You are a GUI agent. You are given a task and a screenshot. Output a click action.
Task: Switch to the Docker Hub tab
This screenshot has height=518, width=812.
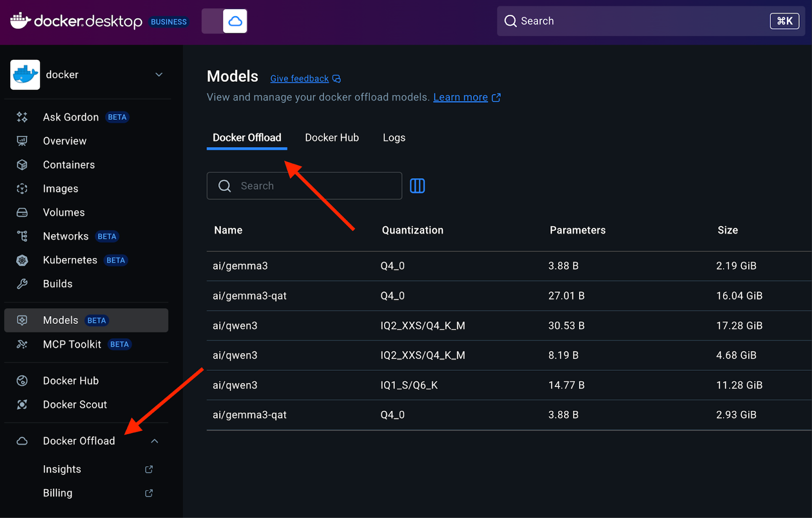pyautogui.click(x=332, y=138)
